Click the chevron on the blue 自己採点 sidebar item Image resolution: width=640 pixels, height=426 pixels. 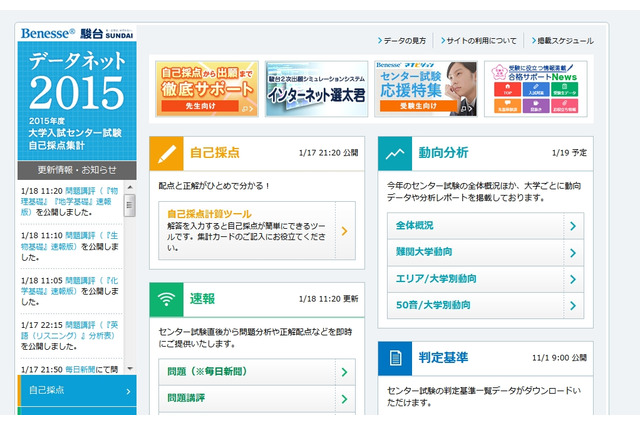[x=128, y=392]
